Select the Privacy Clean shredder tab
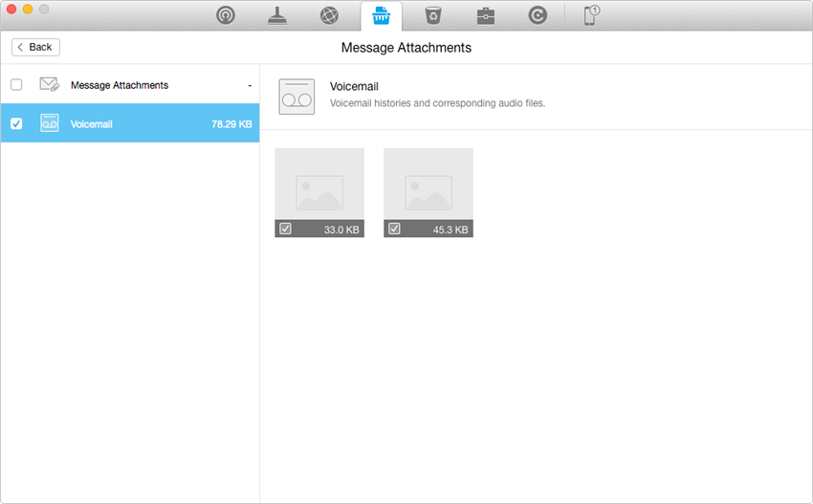Screen dimensions: 813x504 [x=381, y=15]
